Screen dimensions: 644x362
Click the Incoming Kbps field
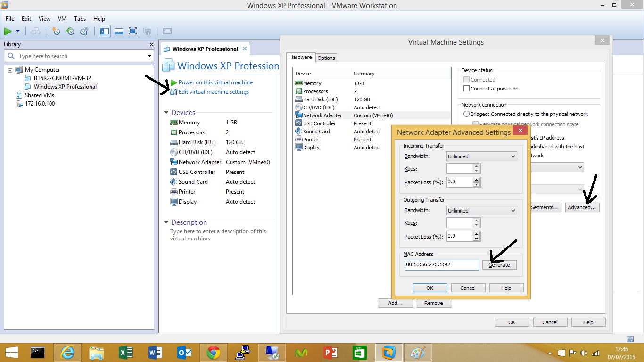(460, 168)
